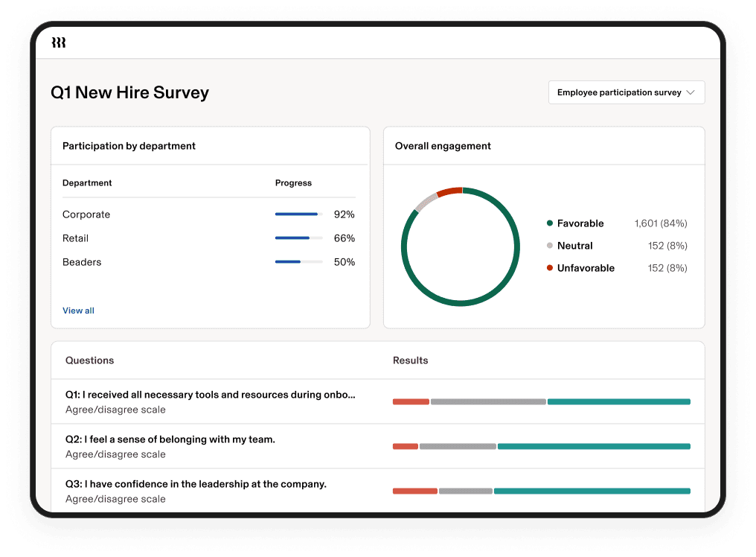
Task: Click the Corporate 92% progress bar
Action: point(298,214)
